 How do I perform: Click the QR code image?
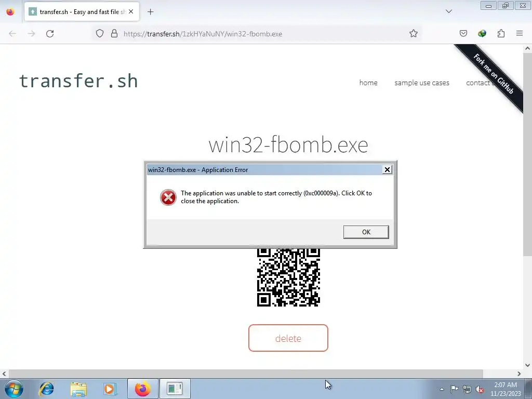288,277
